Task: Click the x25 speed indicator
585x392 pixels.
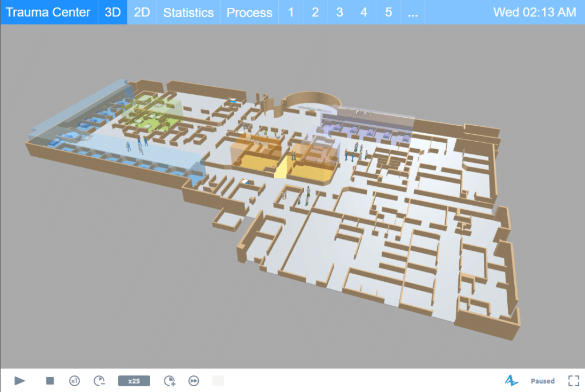Action: pyautogui.click(x=134, y=381)
